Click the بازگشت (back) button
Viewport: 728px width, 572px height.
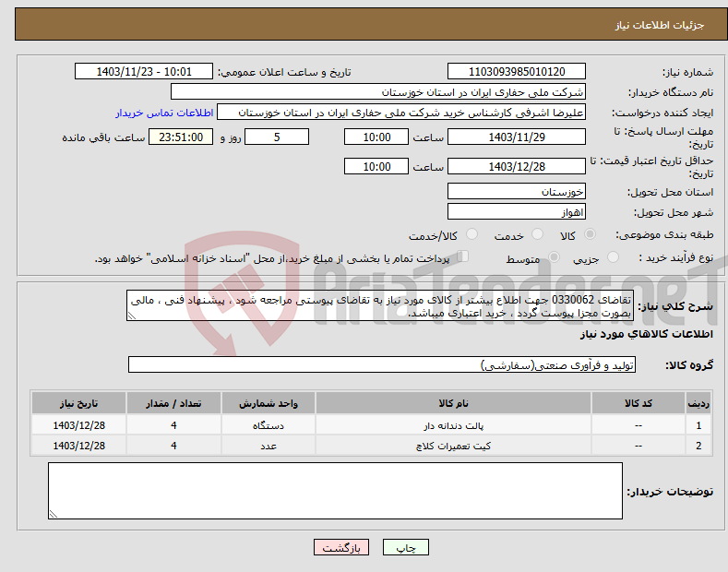(341, 547)
